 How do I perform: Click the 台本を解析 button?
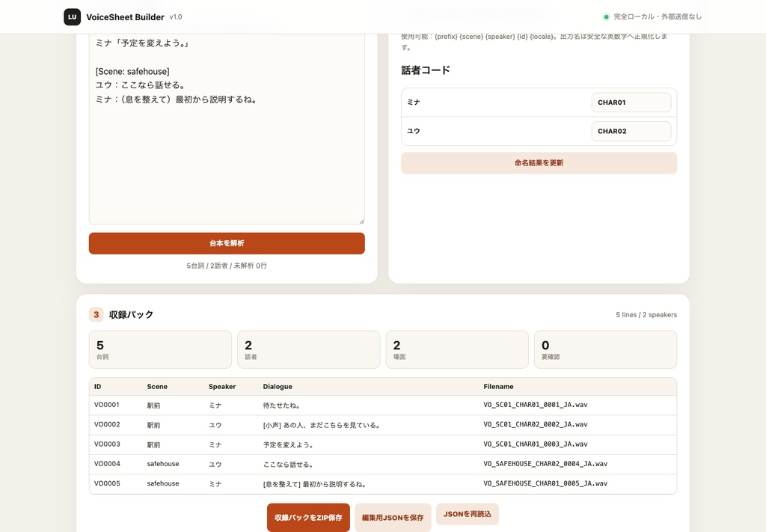(227, 243)
